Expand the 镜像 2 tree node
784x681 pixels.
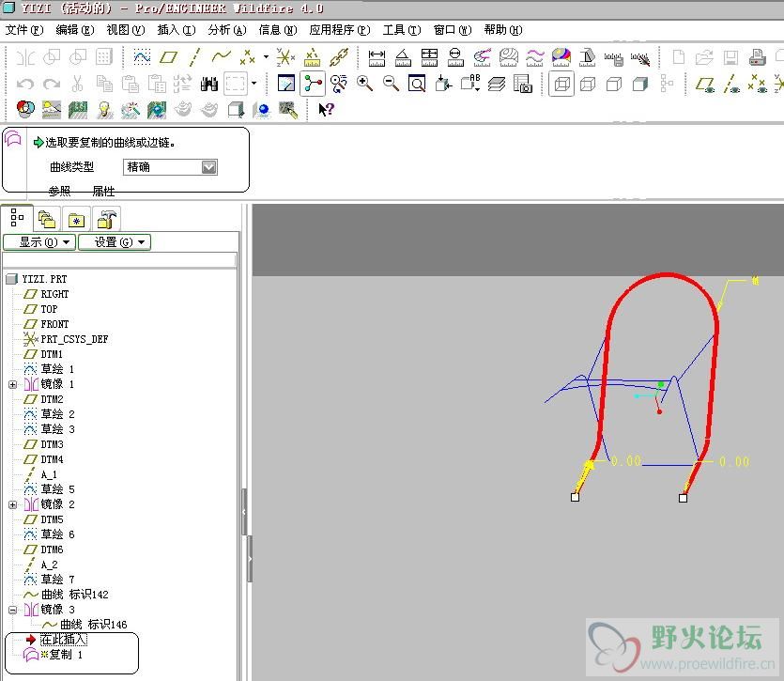pos(12,504)
